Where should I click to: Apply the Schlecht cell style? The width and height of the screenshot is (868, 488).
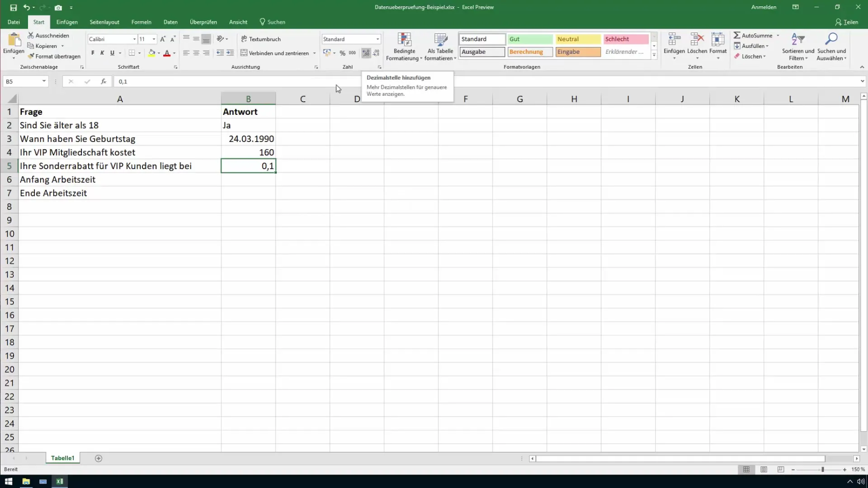click(626, 39)
